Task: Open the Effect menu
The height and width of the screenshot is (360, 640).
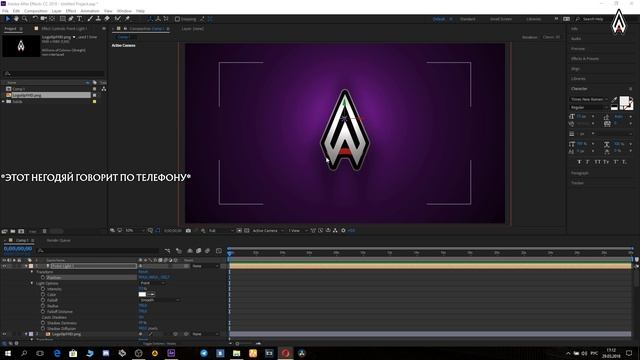Action: [x=71, y=11]
